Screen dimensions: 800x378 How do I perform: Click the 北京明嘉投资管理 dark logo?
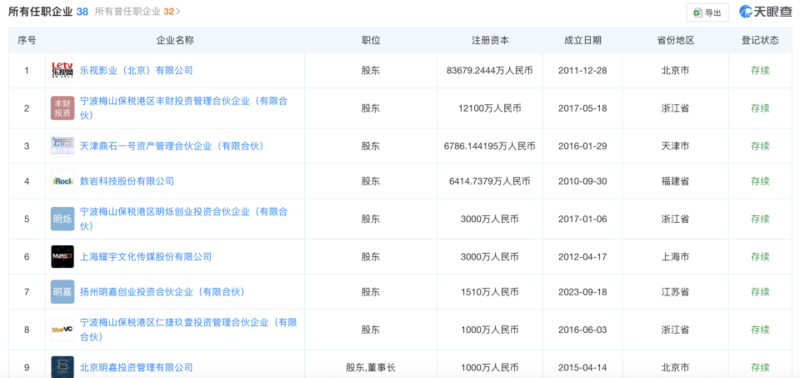coord(62,367)
